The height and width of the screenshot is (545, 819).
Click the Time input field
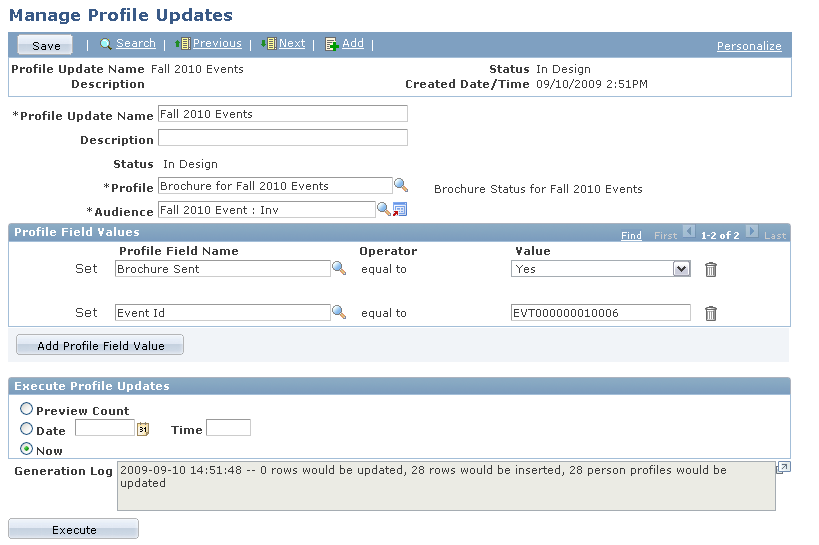point(228,427)
